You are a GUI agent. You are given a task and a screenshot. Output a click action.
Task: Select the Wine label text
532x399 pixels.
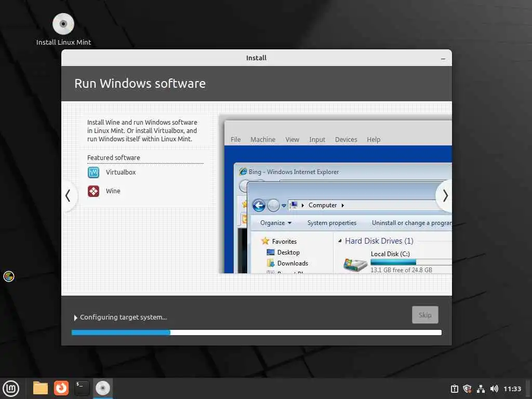[x=113, y=191]
